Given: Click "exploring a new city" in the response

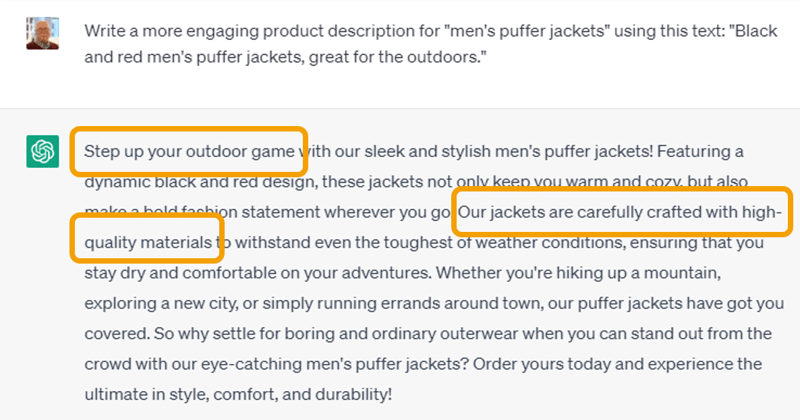Looking at the screenshot, I should (x=160, y=304).
